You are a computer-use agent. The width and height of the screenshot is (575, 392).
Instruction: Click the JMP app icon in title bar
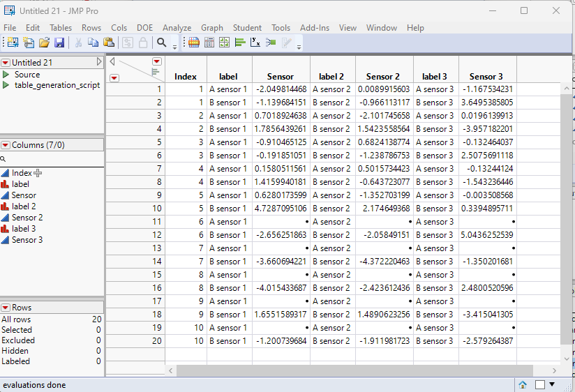[10, 10]
